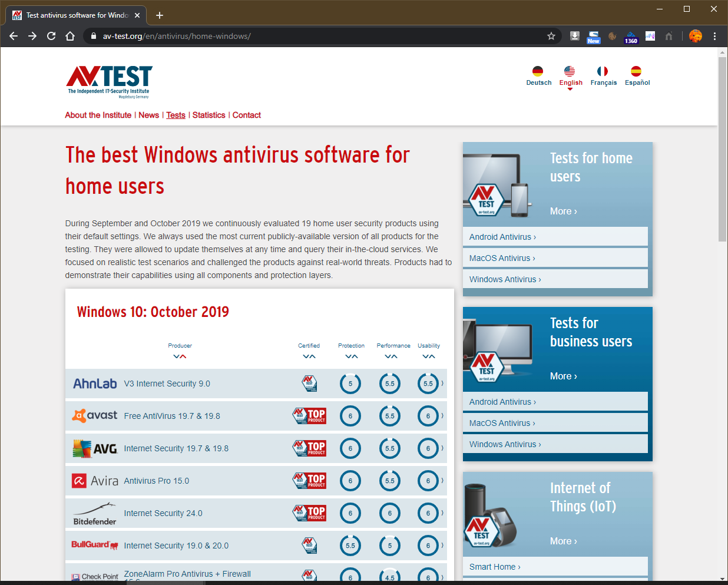Screen dimensions: 728x585
Task: Expand the AhnLab row arrow
Action: tap(442, 383)
